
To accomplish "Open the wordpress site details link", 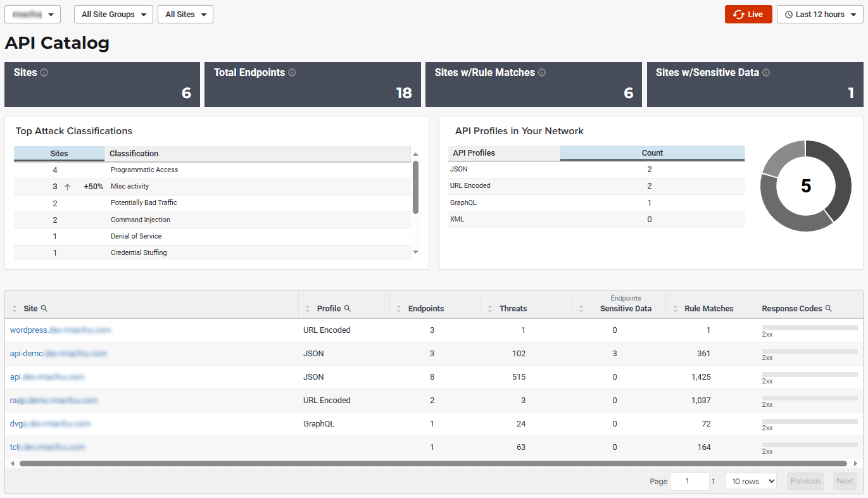I will [60, 330].
